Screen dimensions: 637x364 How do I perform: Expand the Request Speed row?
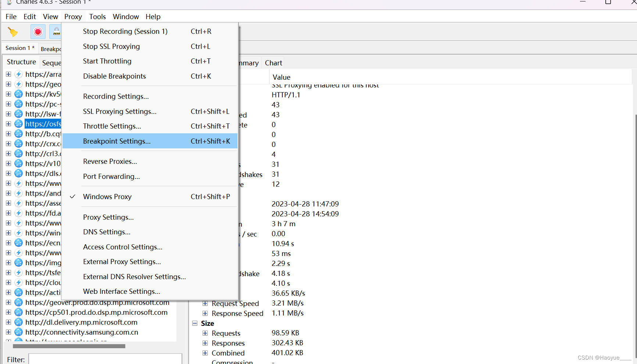(205, 303)
